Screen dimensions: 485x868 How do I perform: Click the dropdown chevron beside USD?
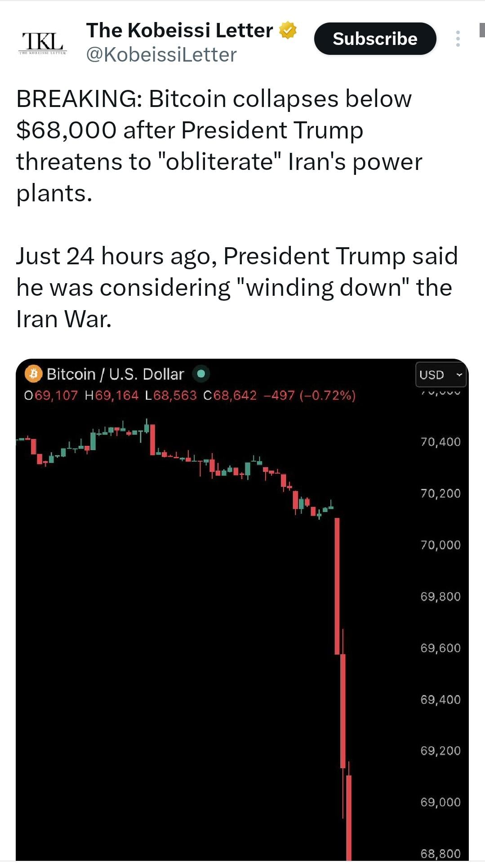coord(459,374)
